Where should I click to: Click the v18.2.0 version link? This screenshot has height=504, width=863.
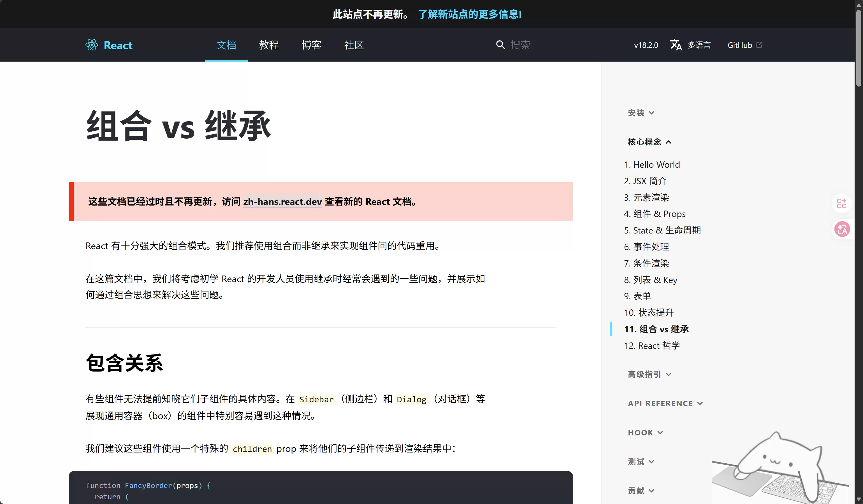646,45
